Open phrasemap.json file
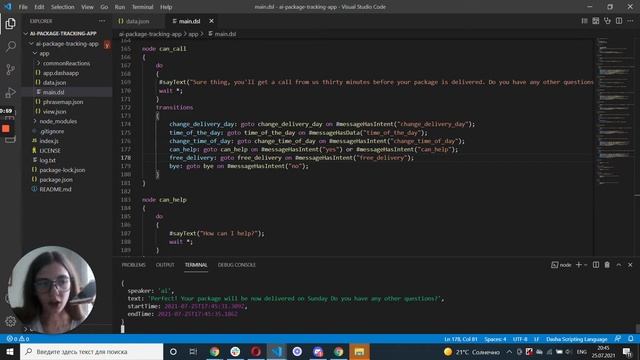 (63, 102)
